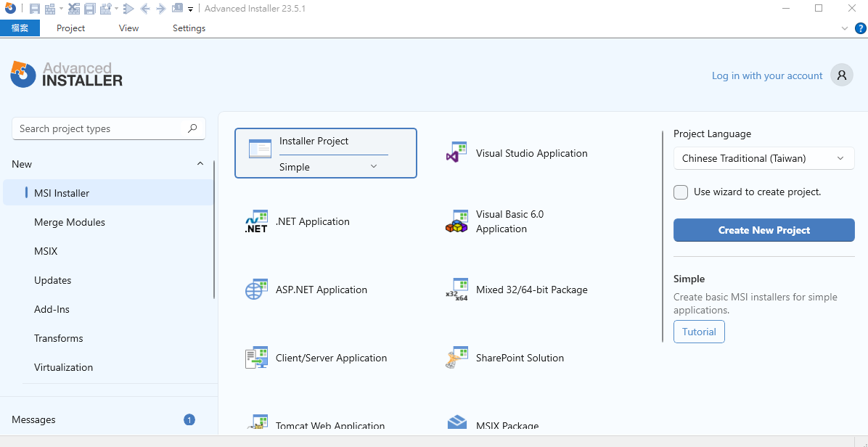Select Visual Basic 6.0 Application label
This screenshot has height=447, width=868.
509,221
